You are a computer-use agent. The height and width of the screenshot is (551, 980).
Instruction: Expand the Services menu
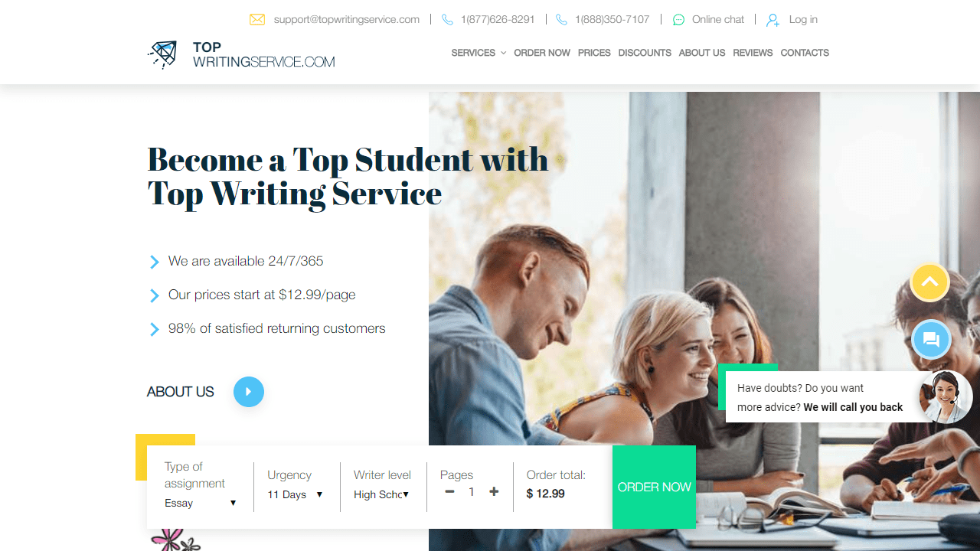point(479,53)
